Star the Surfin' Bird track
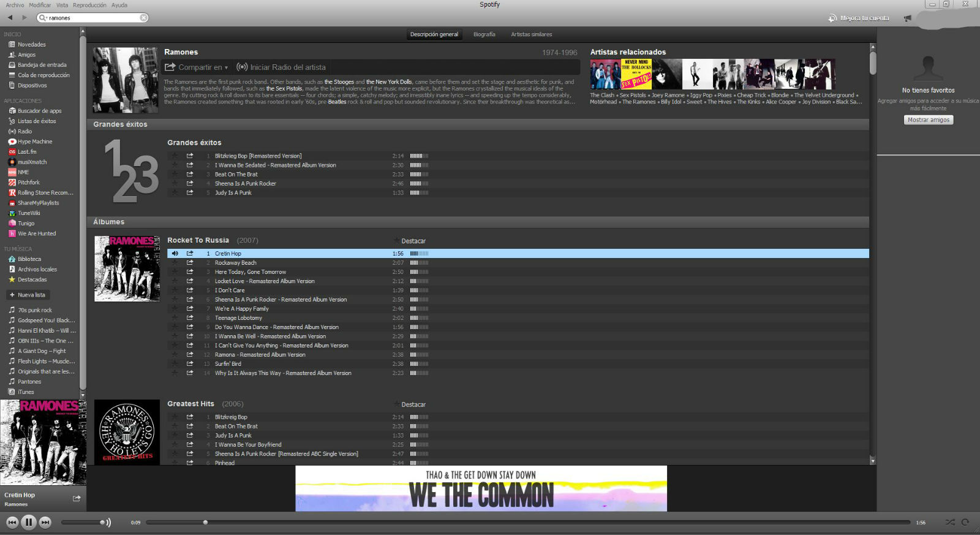980x535 pixels. coord(175,363)
